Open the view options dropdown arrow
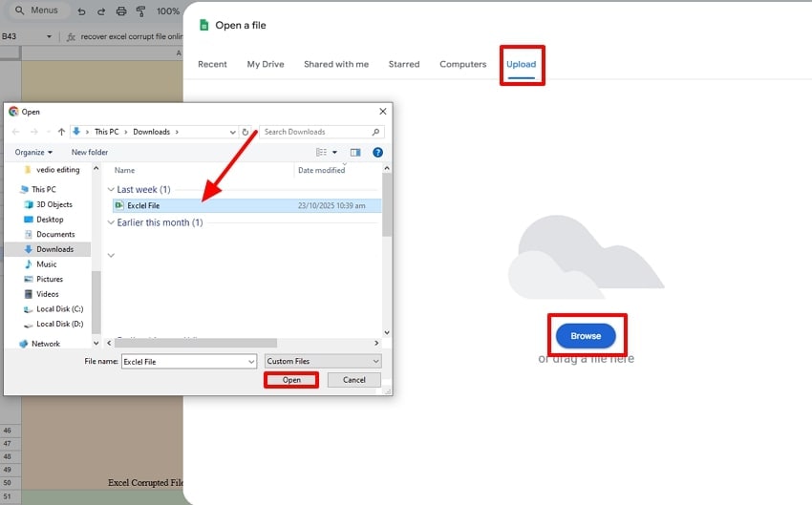This screenshot has height=505, width=812. click(334, 152)
